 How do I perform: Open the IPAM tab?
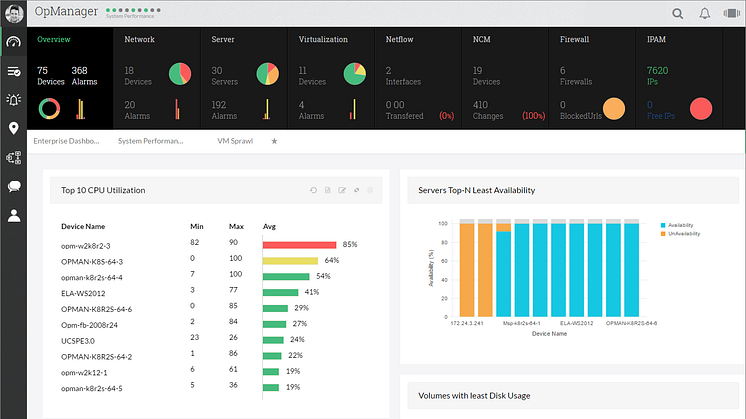point(656,39)
